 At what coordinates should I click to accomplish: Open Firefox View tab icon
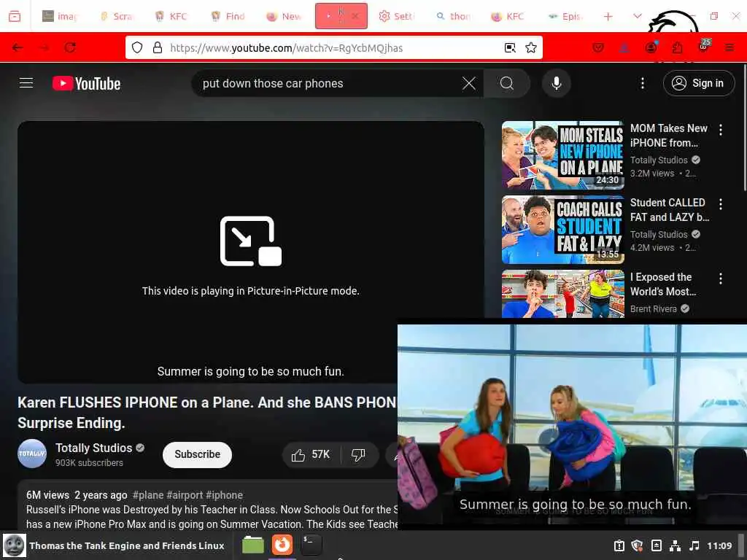tap(15, 16)
